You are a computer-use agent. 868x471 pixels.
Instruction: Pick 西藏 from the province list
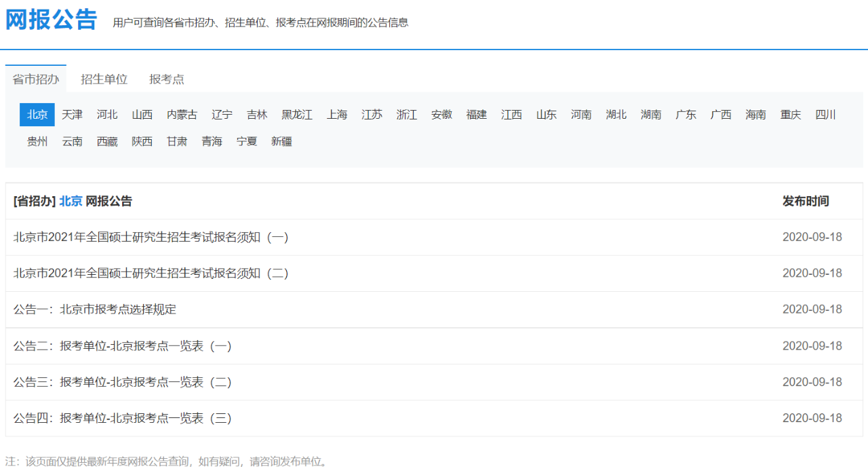(x=107, y=142)
